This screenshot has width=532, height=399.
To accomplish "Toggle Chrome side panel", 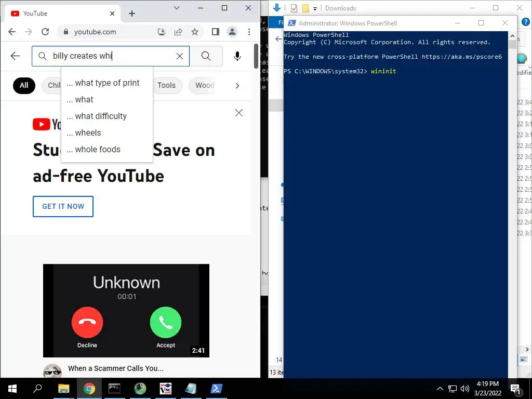I will pyautogui.click(x=216, y=32).
